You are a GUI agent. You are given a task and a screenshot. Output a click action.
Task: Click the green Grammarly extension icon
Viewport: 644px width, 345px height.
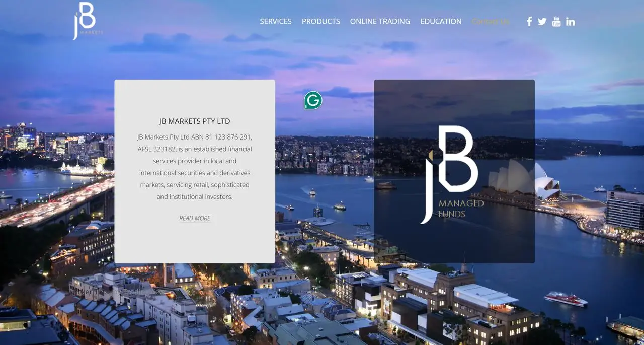coord(313,100)
